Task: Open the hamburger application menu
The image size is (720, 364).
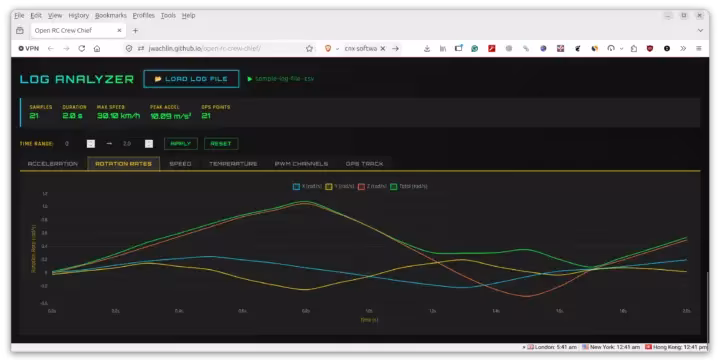Action: coord(699,48)
